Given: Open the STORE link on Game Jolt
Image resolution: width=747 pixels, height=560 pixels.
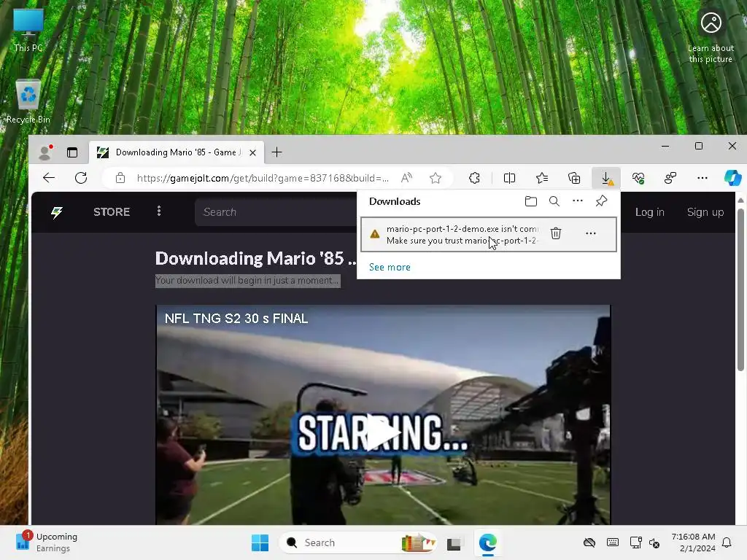Looking at the screenshot, I should point(112,212).
